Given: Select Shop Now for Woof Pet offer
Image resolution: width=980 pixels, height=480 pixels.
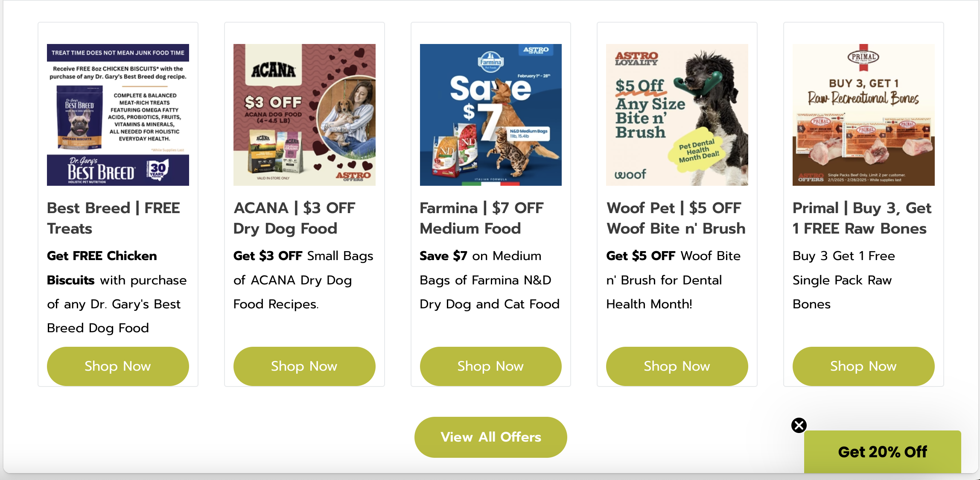Looking at the screenshot, I should [x=677, y=366].
